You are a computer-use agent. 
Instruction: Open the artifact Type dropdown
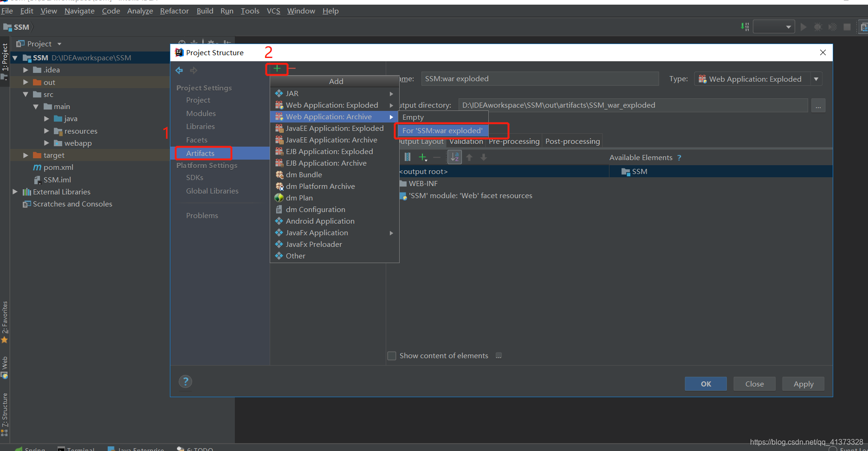coord(816,79)
